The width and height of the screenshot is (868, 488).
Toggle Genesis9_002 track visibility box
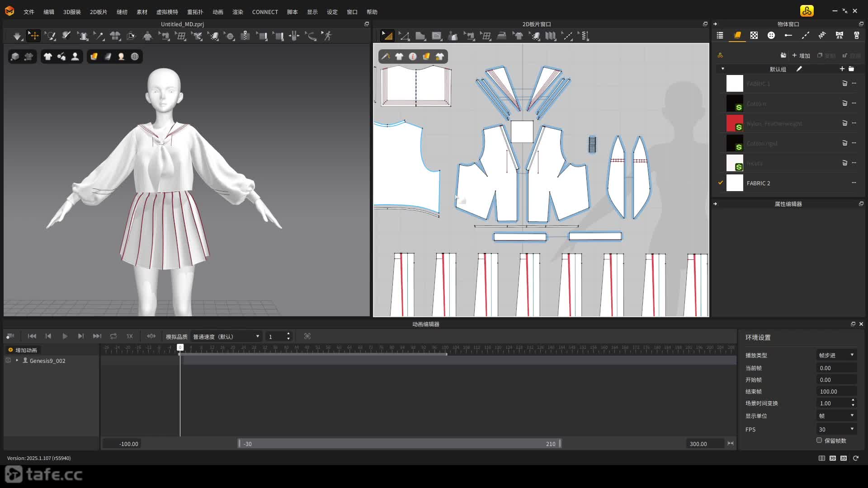[x=8, y=361]
